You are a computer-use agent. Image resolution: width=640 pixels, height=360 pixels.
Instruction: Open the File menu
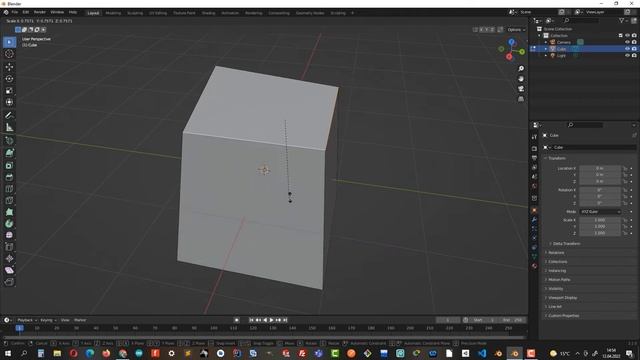tap(15, 13)
